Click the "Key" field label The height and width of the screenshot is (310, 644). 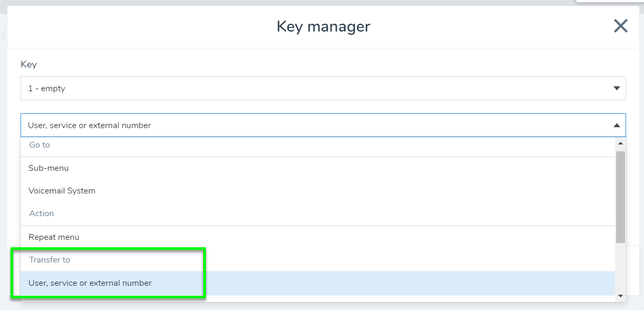tap(28, 64)
